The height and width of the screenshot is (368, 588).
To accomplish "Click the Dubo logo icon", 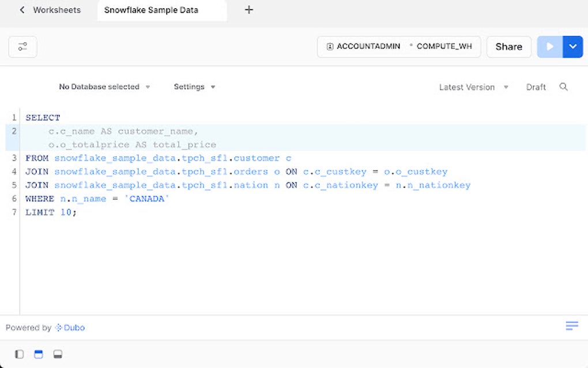I will [x=58, y=328].
